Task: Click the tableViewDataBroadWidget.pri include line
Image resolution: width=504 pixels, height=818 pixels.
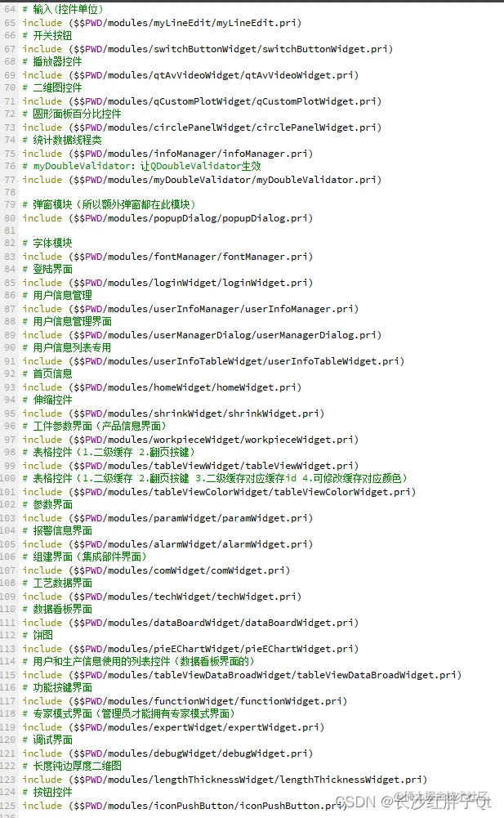Action: coord(242,674)
